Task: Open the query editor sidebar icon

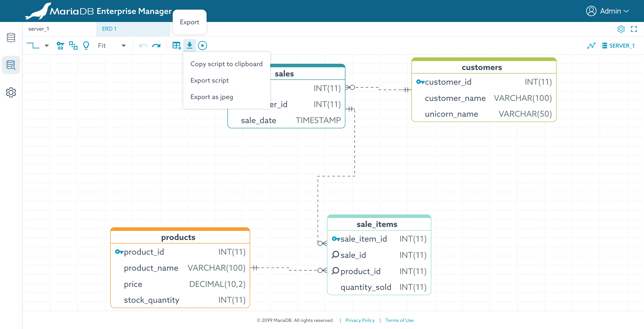Action: point(11,65)
